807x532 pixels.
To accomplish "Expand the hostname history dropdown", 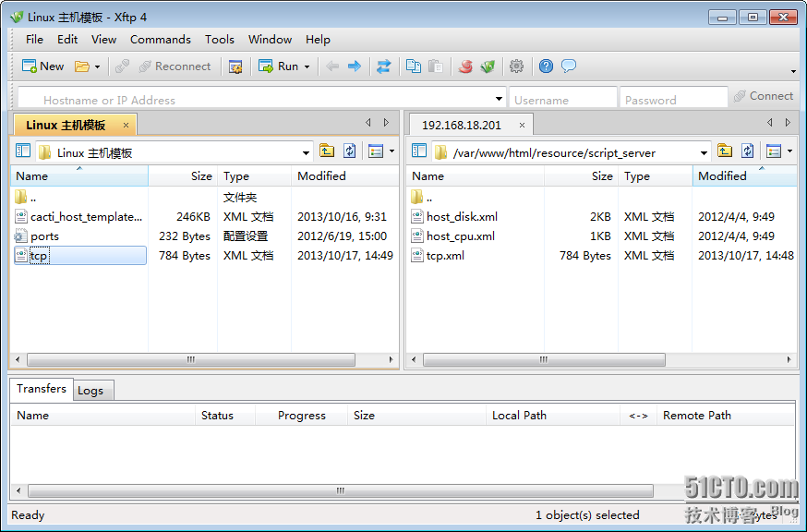I will pyautogui.click(x=499, y=99).
